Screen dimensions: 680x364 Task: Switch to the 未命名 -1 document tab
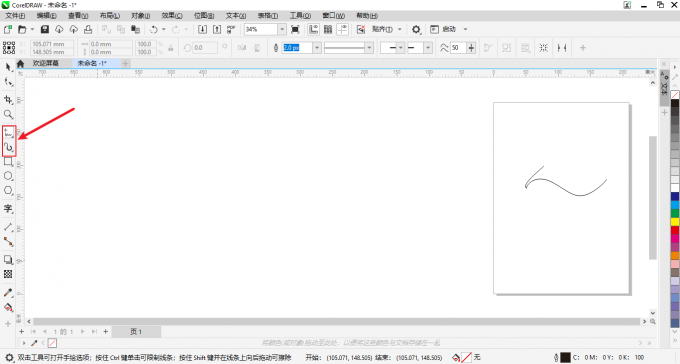coord(92,63)
